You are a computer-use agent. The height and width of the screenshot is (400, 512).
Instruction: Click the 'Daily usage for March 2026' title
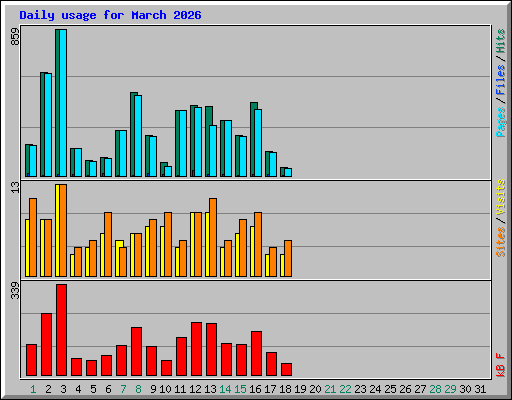110,16
